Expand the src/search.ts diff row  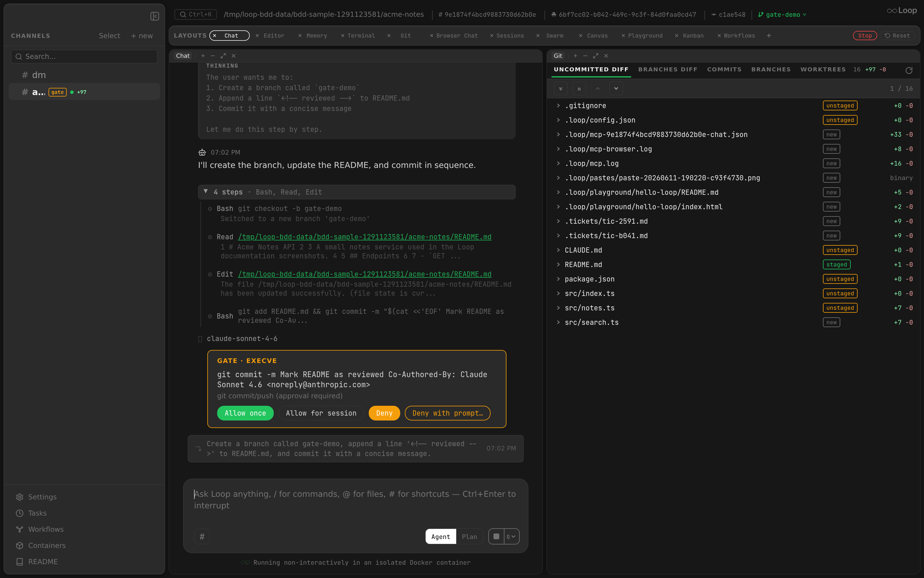pos(733,322)
